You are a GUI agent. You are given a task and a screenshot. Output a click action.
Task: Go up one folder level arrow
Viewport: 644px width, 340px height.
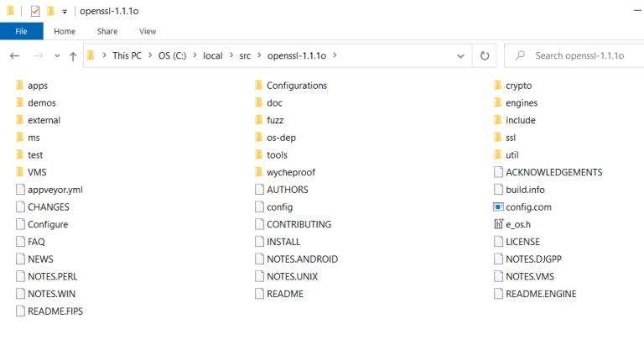73,56
